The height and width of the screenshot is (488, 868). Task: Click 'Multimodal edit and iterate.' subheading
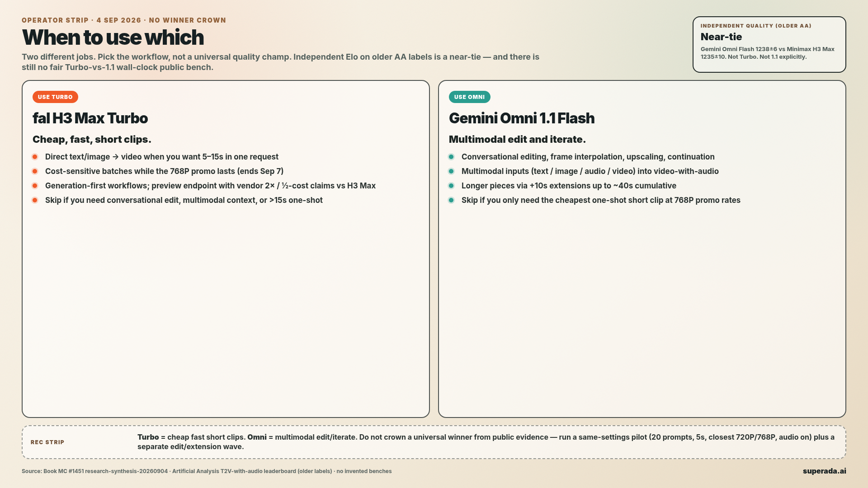pos(517,139)
